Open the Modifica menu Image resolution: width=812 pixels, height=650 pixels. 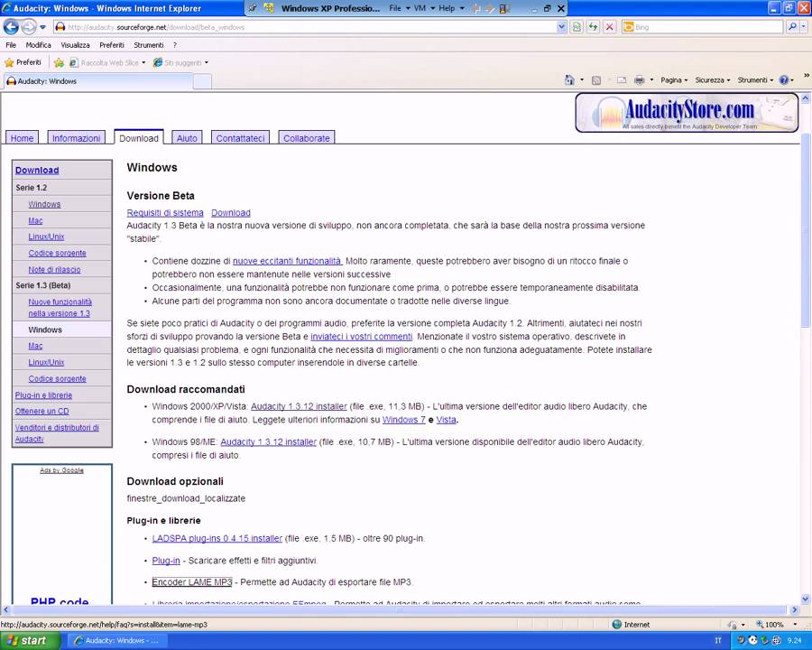click(38, 45)
